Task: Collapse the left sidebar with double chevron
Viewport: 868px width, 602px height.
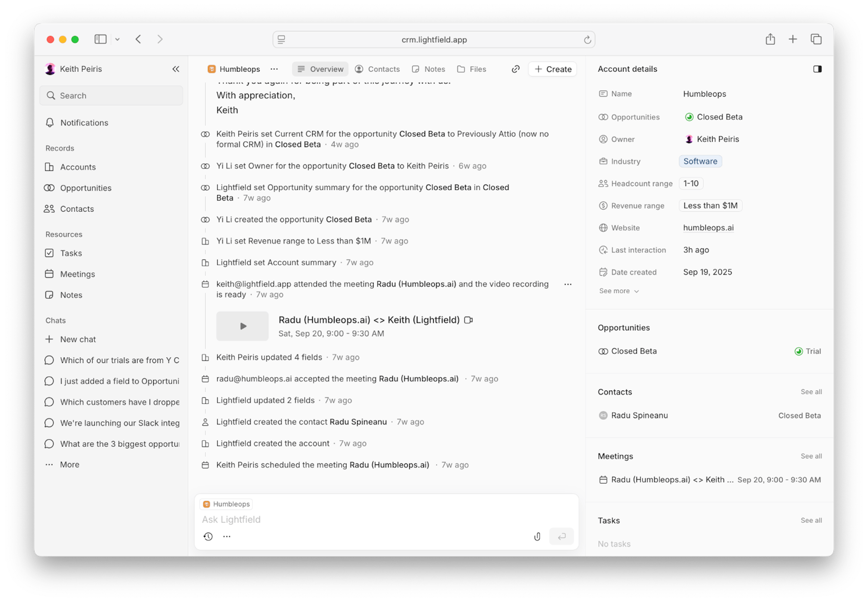Action: (x=176, y=69)
